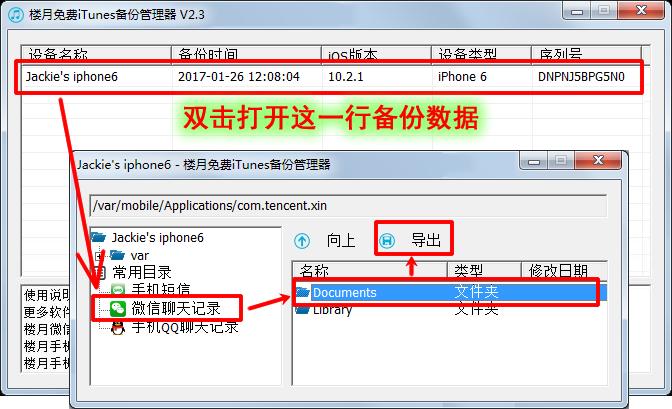Viewport: 672px width, 409px height.
Task: Click the Library folder icon
Action: click(302, 309)
